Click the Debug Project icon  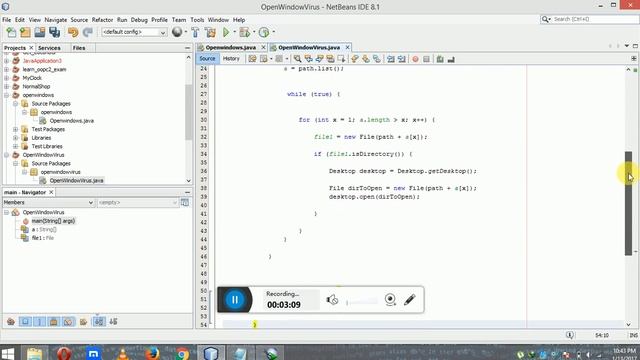(x=244, y=32)
